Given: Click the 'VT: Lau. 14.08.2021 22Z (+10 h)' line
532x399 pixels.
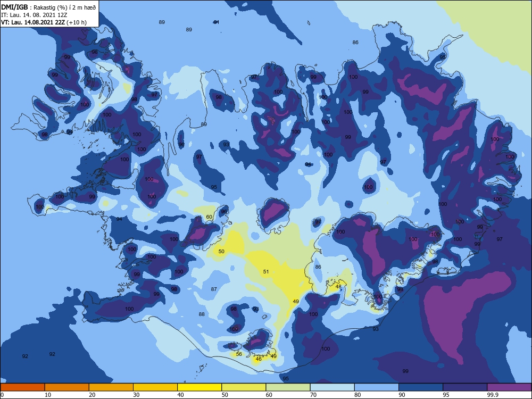Looking at the screenshot, I should click(44, 22).
